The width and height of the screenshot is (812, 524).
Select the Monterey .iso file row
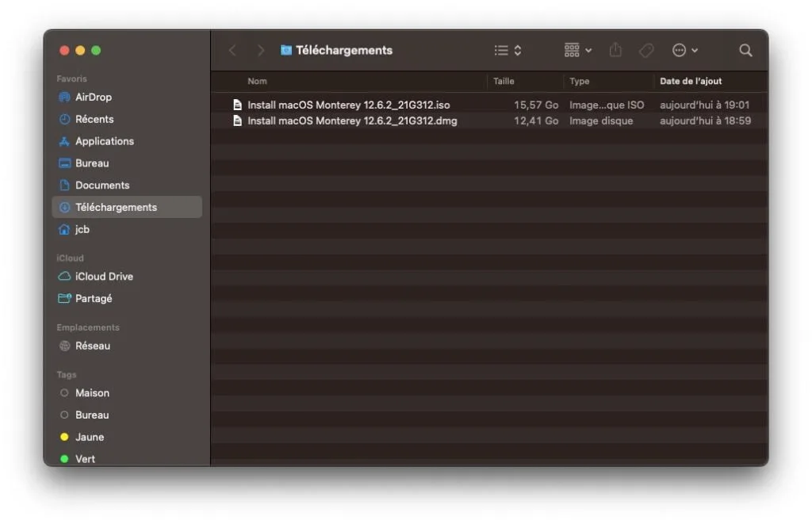tap(488, 105)
